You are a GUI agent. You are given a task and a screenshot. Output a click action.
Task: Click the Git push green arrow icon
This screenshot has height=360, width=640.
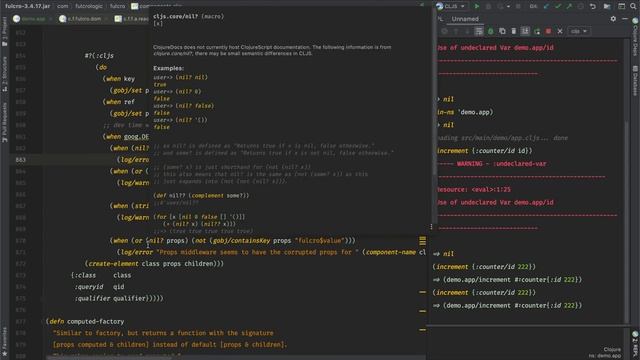(569, 6)
